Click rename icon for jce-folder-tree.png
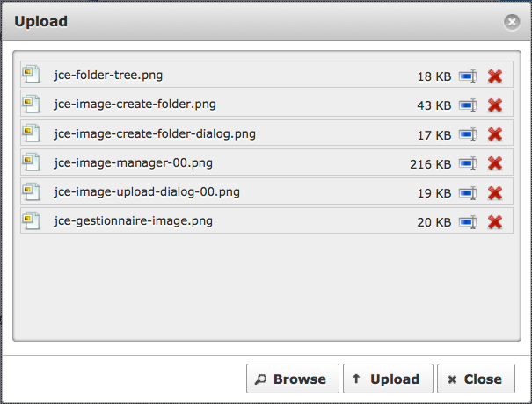The height and width of the screenshot is (404, 532). click(x=468, y=76)
